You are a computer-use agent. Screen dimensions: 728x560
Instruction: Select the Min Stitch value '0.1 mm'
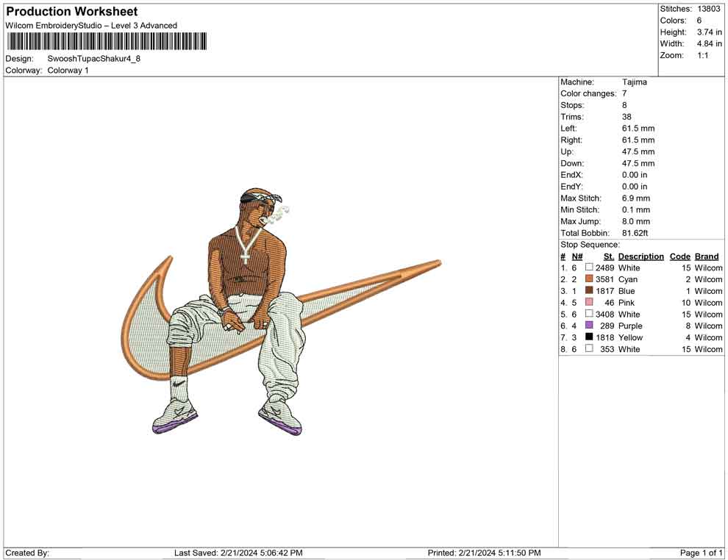(636, 209)
